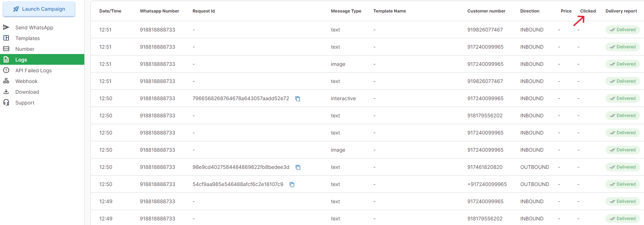This screenshot has width=644, height=225.
Task: Click the Launch Campaign button
Action: (x=39, y=9)
